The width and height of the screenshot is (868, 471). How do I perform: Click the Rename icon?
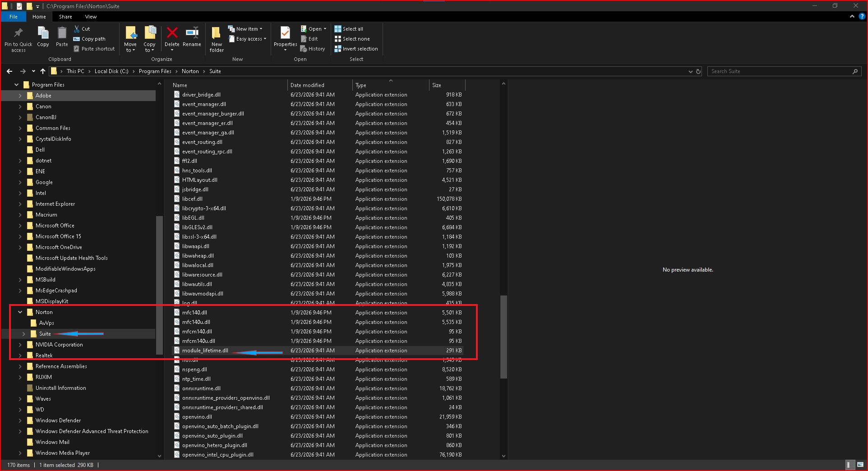(x=192, y=33)
